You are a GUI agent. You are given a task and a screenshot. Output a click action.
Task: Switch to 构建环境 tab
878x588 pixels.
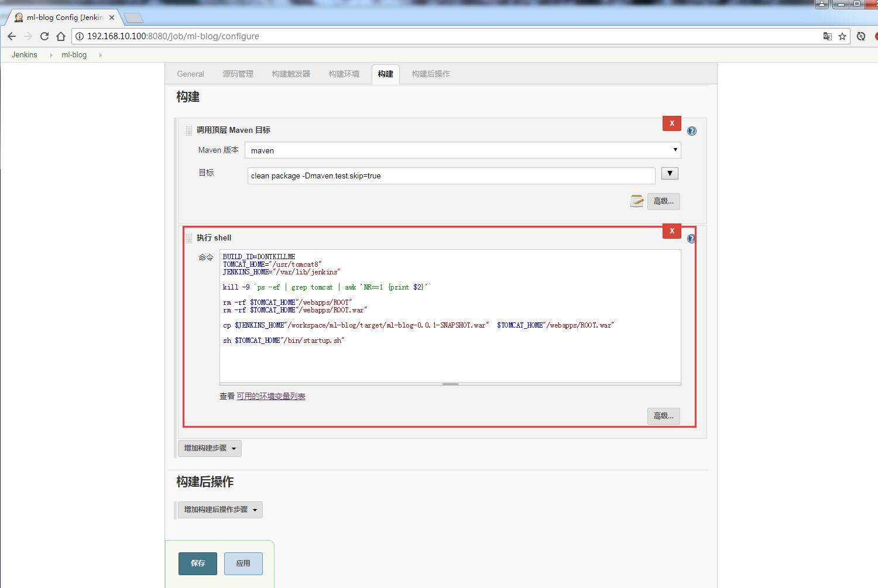pos(344,74)
